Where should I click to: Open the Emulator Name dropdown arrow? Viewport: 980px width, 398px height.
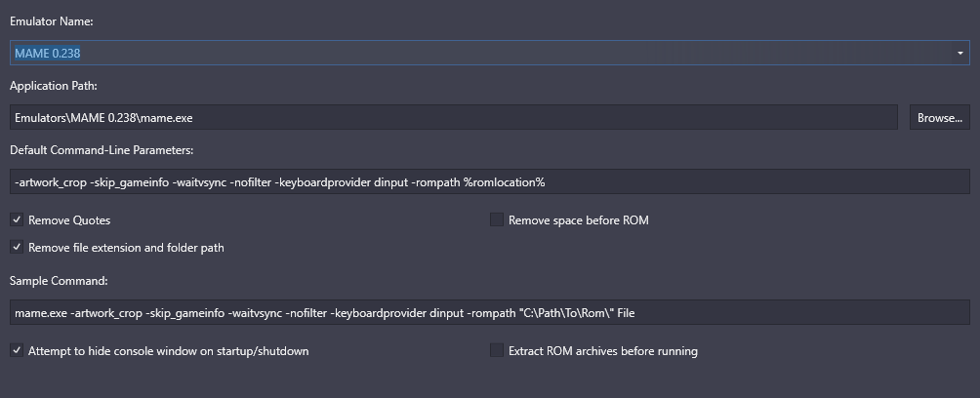click(960, 53)
